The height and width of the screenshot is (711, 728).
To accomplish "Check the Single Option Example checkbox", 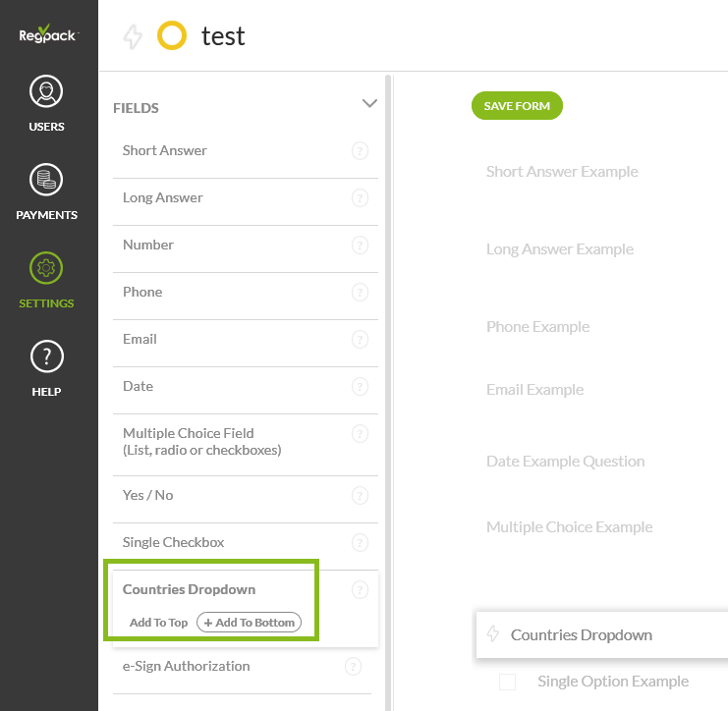I will point(507,682).
